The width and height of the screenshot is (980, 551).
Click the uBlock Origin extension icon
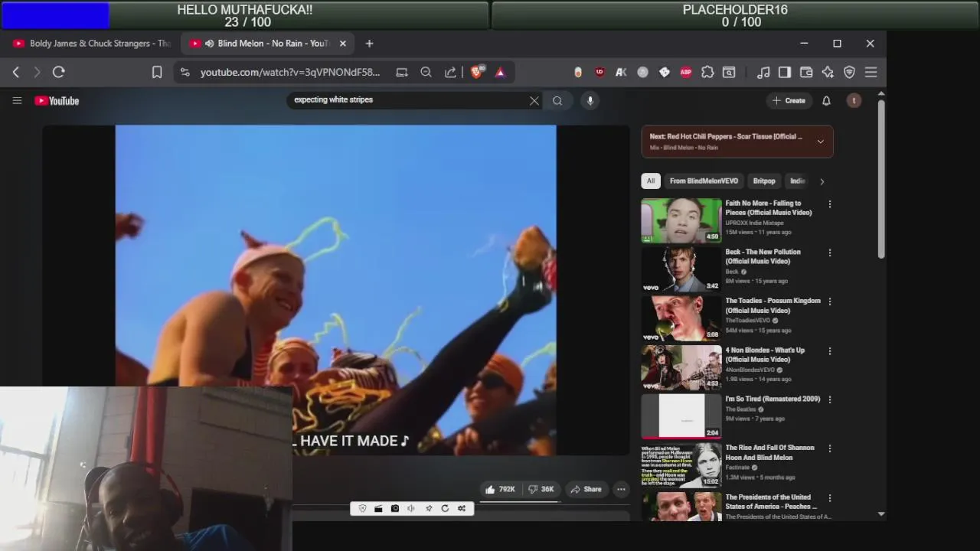tap(599, 72)
